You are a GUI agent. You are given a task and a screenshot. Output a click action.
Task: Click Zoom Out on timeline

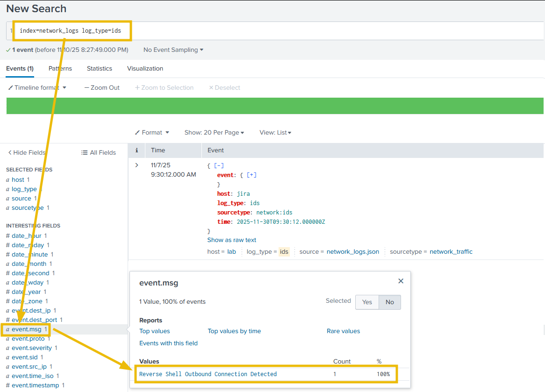(102, 87)
